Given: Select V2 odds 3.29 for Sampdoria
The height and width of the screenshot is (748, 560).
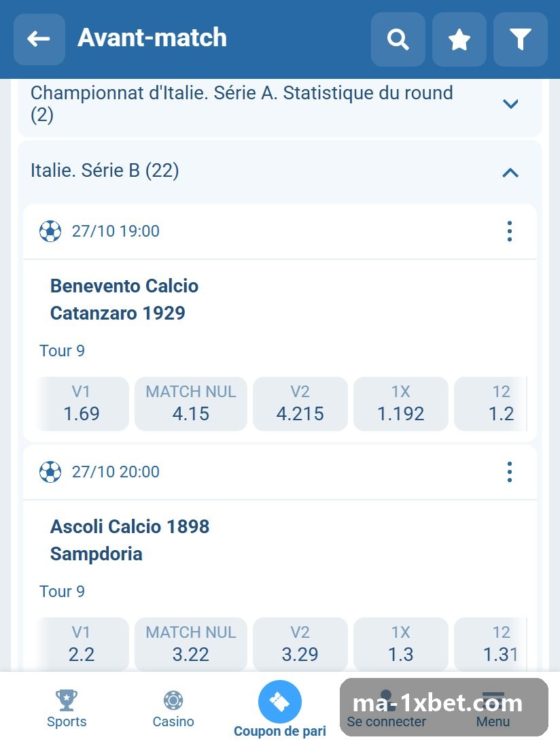Looking at the screenshot, I should tap(300, 644).
